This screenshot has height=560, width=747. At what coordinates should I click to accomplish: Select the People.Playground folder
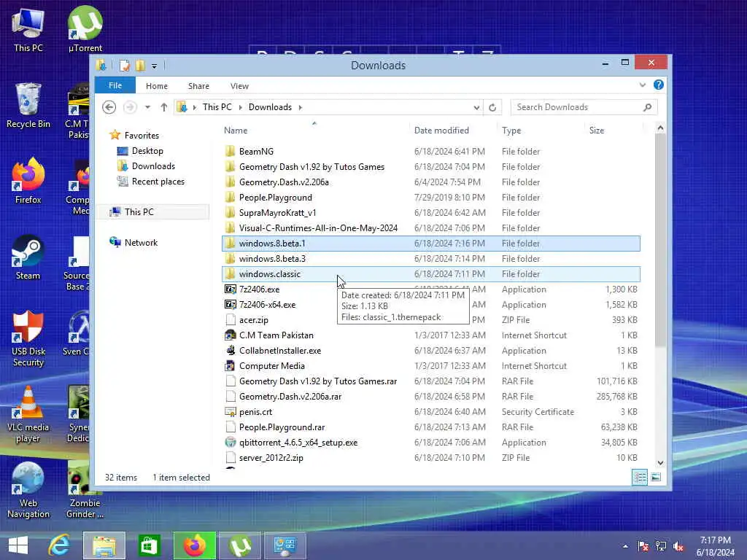pos(430,197)
